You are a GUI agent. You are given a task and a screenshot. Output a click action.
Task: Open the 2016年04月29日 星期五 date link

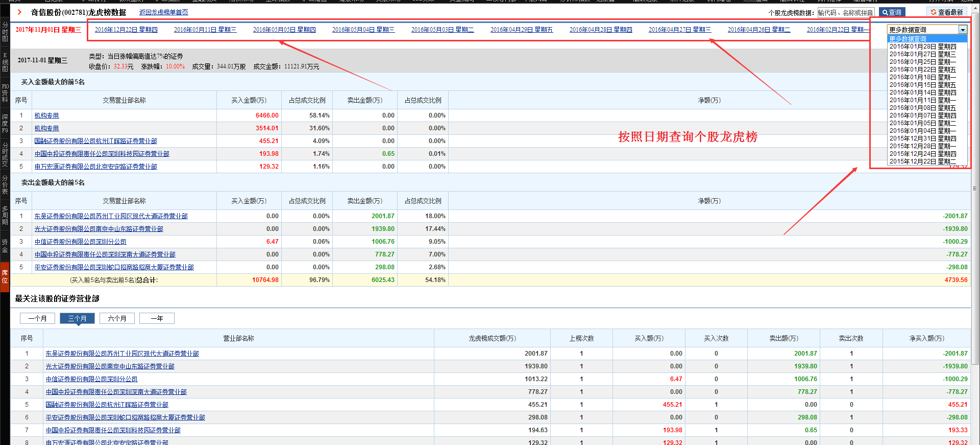point(522,30)
